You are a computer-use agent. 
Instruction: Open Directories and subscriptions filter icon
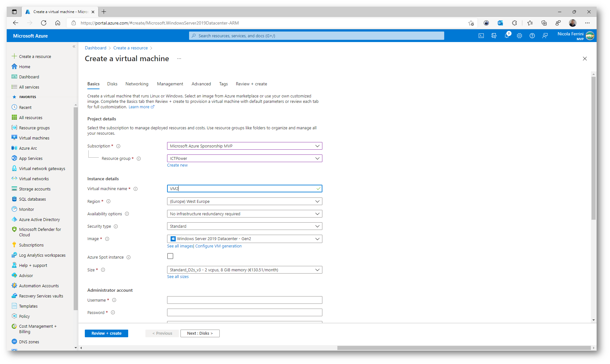[x=494, y=36]
